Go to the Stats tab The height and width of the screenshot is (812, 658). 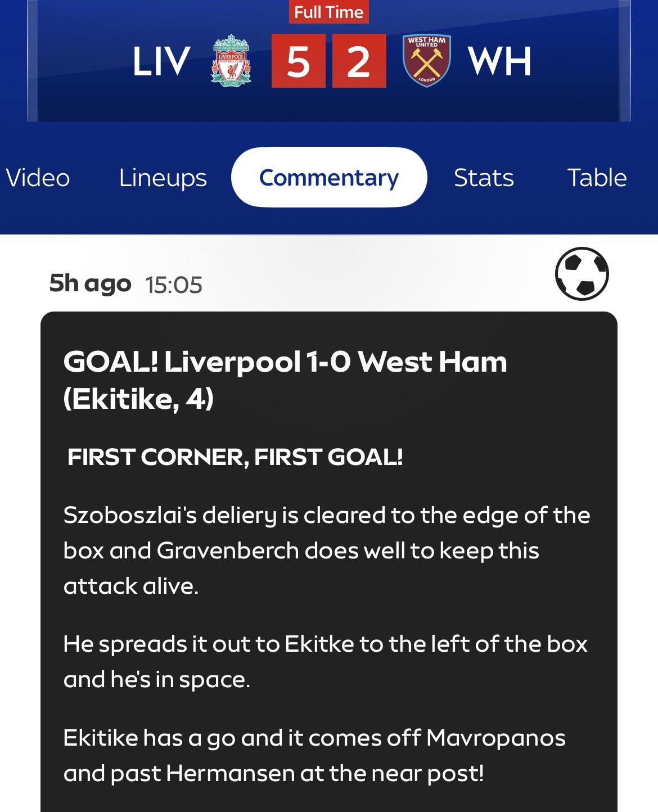pyautogui.click(x=484, y=178)
